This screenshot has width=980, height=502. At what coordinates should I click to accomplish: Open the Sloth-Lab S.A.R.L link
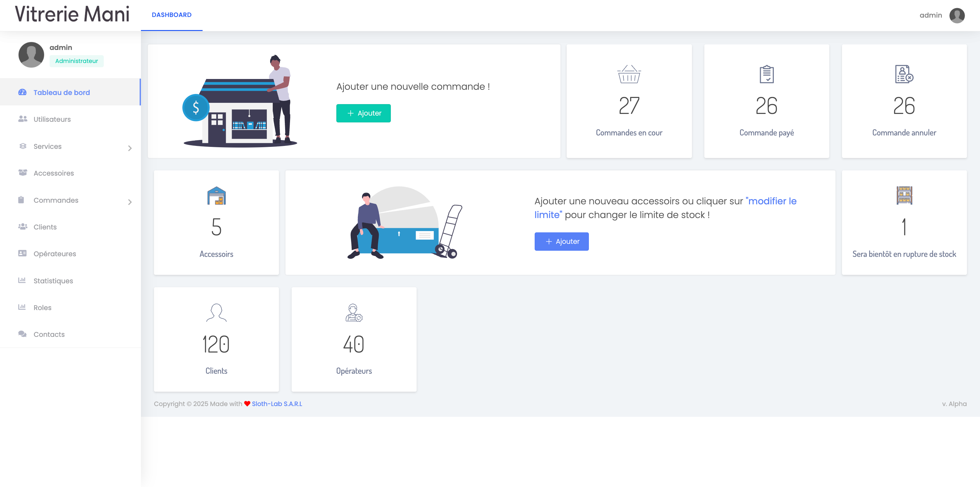point(277,403)
